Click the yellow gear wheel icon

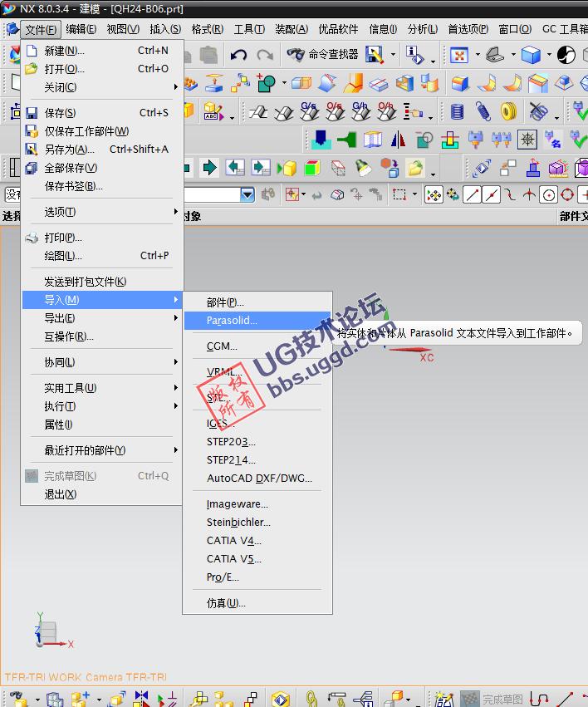click(x=509, y=111)
